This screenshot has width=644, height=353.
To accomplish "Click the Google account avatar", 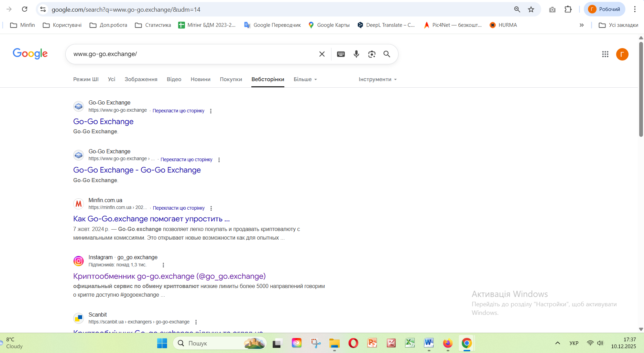I will [622, 54].
